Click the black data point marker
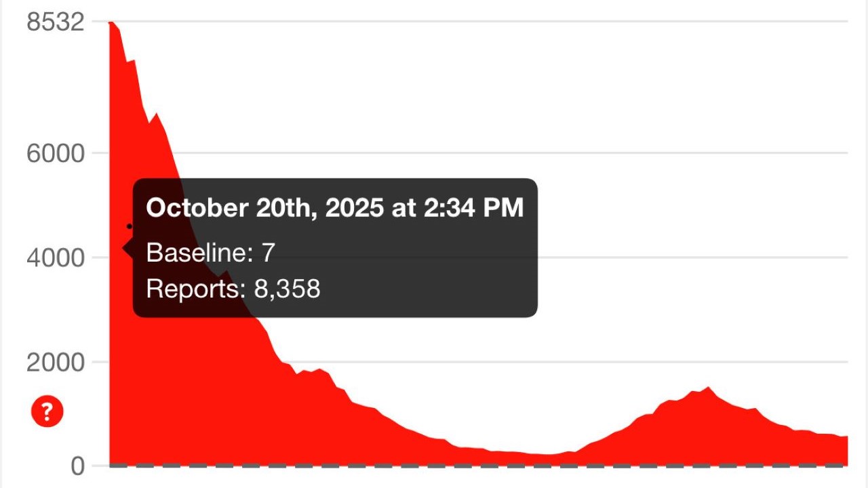Image resolution: width=868 pixels, height=488 pixels. tap(130, 226)
